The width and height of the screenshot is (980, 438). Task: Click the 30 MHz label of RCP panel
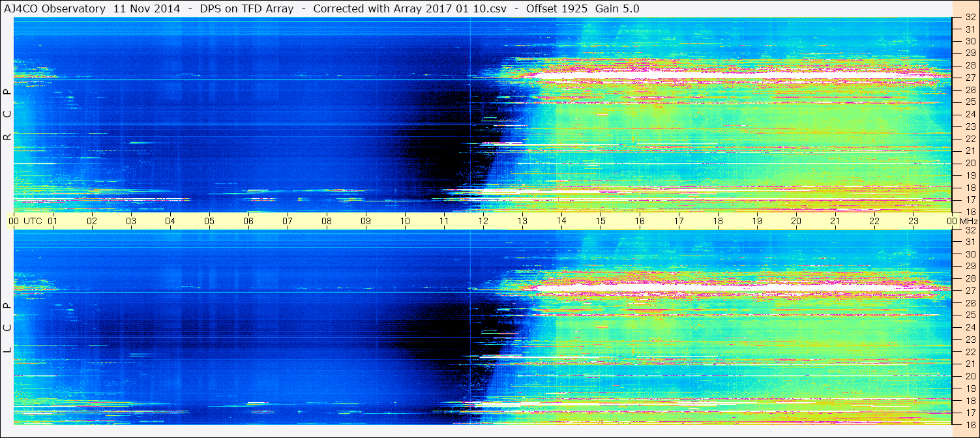click(970, 40)
